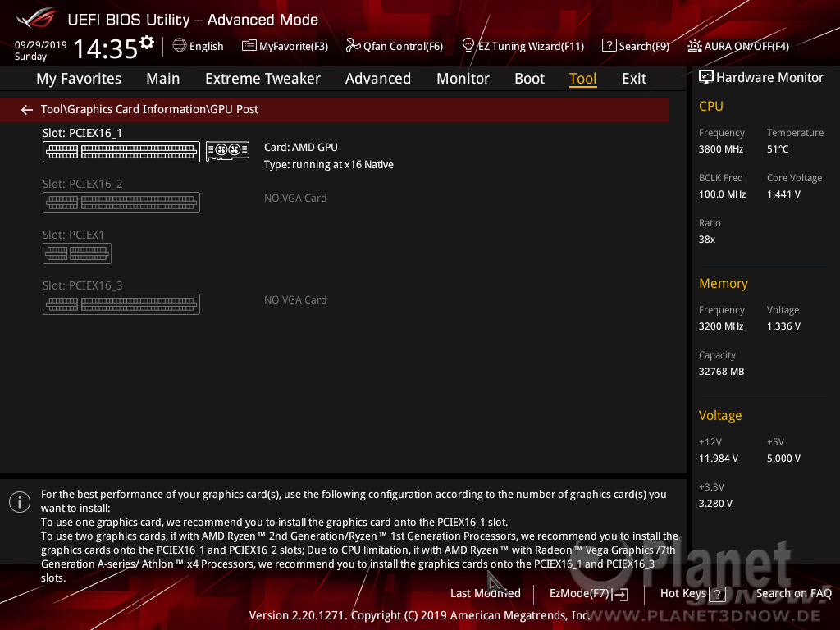The width and height of the screenshot is (840, 630).
Task: Click the memory capacity 32768 MB
Action: (721, 372)
